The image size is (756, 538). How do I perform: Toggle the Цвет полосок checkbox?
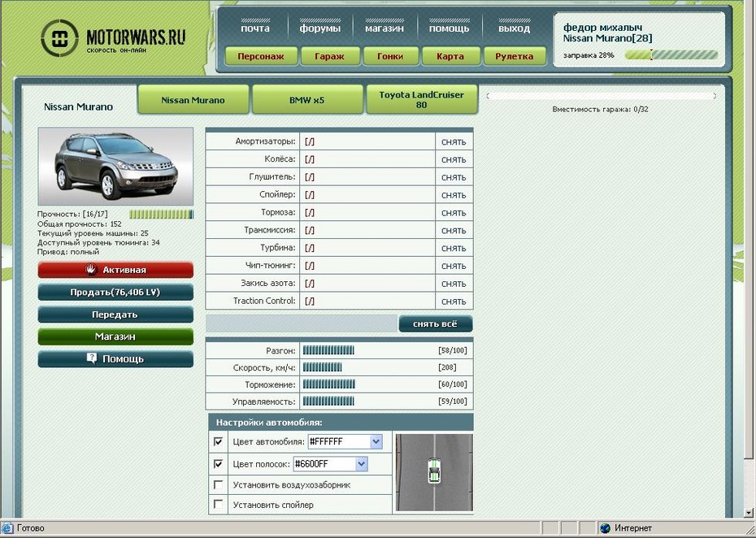tap(219, 464)
